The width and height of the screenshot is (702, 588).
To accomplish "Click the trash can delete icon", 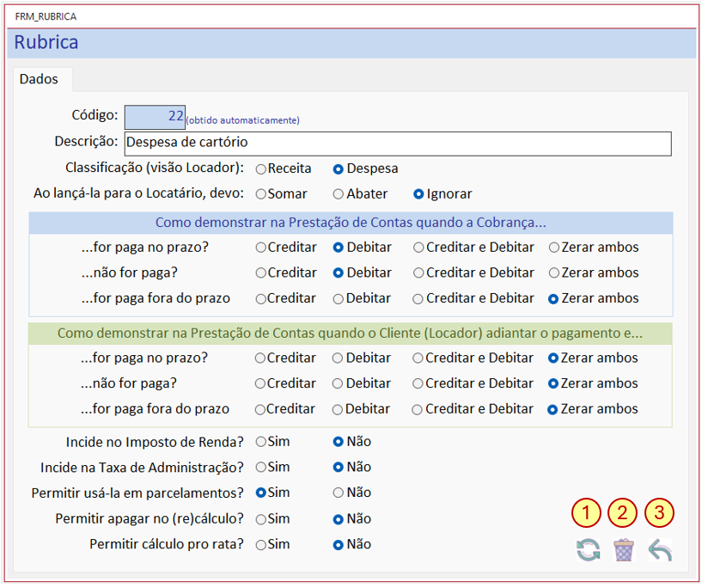I will 624,550.
